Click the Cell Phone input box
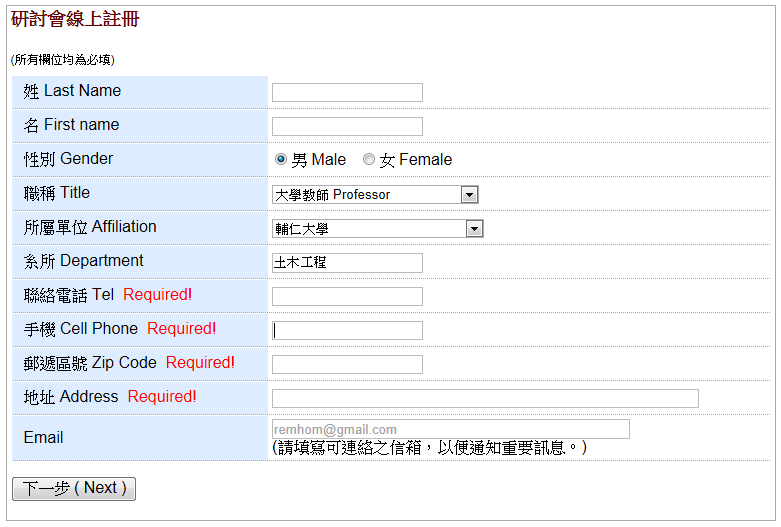This screenshot has height=527, width=781. click(347, 331)
